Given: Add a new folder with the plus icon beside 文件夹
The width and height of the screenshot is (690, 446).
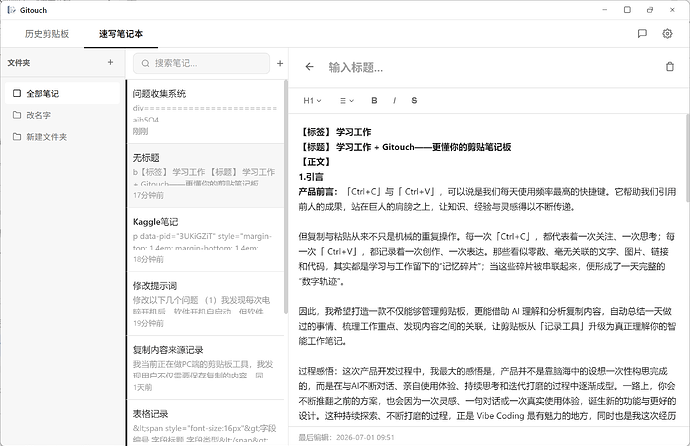Looking at the screenshot, I should pyautogui.click(x=110, y=62).
